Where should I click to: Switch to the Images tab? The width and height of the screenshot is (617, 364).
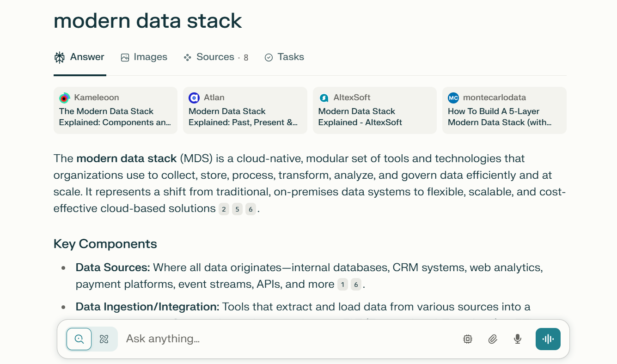click(x=144, y=57)
